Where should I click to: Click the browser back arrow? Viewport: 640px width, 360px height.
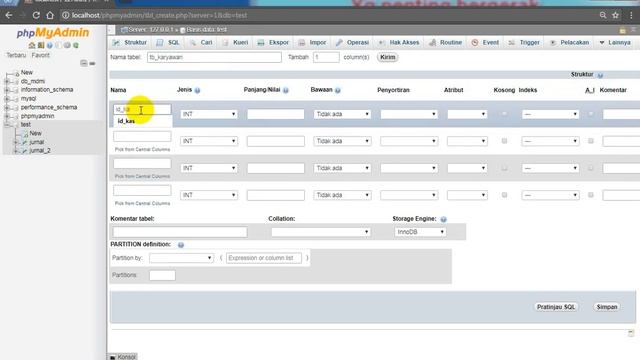coord(9,16)
